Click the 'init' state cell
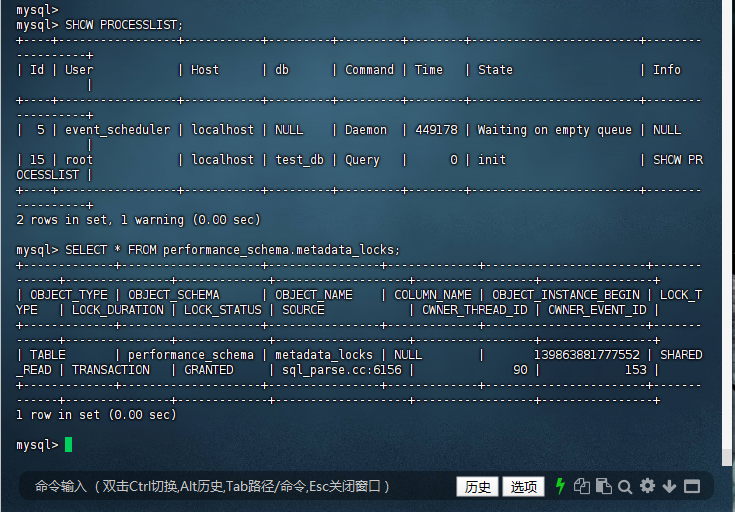The width and height of the screenshot is (735, 512). (492, 160)
